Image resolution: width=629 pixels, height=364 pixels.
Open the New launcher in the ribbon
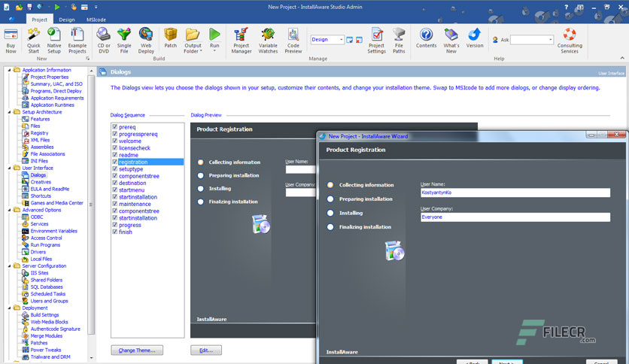(x=87, y=59)
